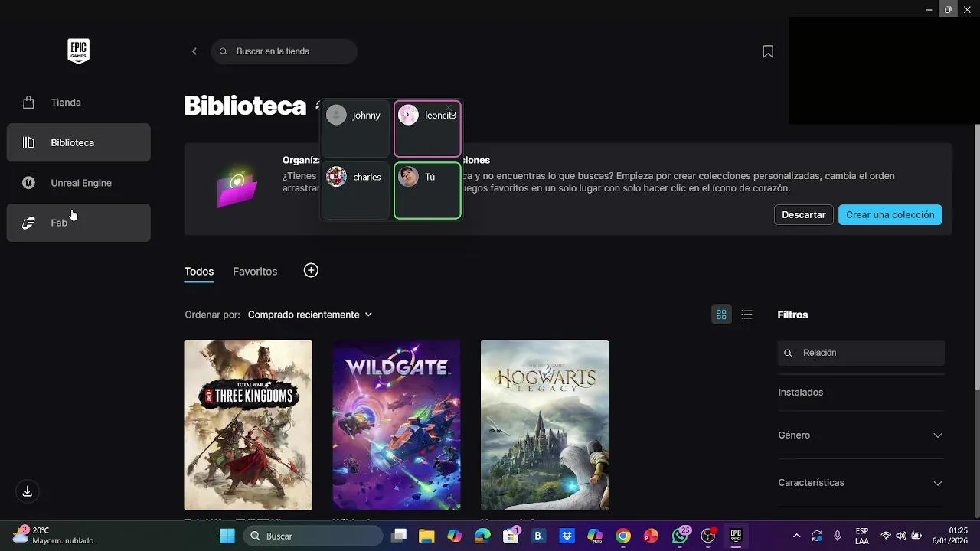The image size is (980, 551).
Task: Switch to list view
Action: [x=747, y=315]
